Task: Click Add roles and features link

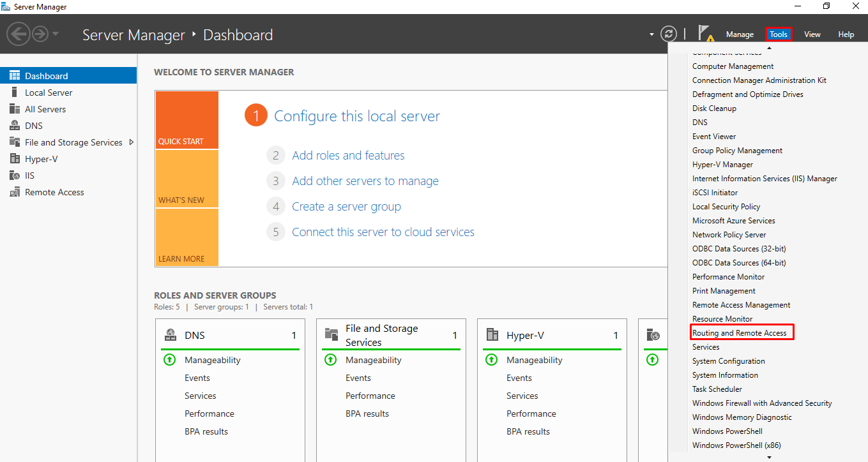Action: (348, 156)
